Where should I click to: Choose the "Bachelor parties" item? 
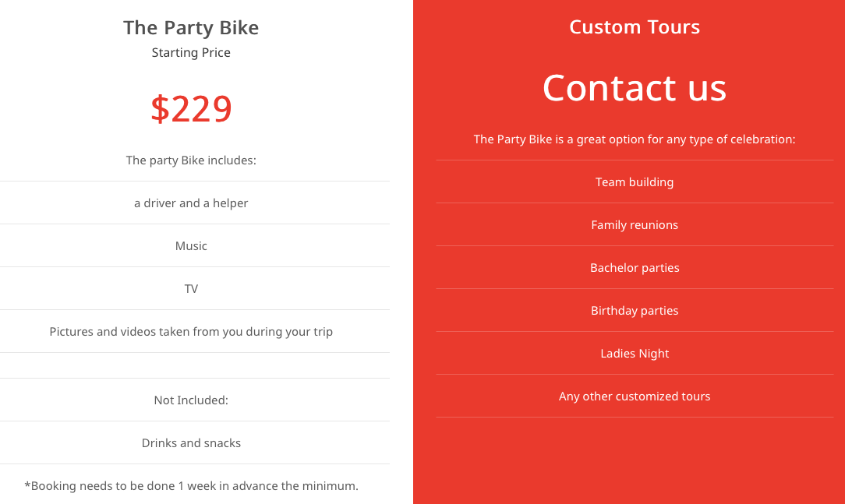(635, 268)
